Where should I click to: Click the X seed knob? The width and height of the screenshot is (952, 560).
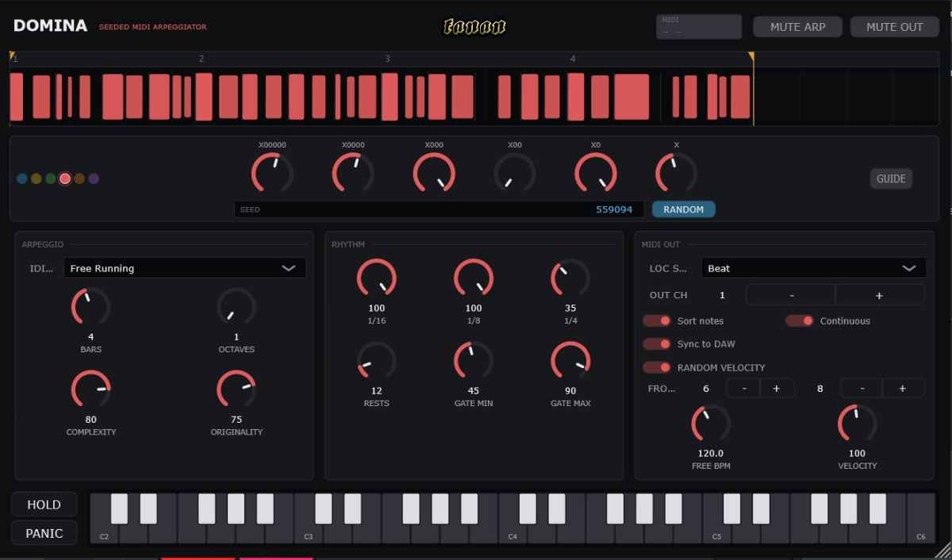(x=677, y=173)
